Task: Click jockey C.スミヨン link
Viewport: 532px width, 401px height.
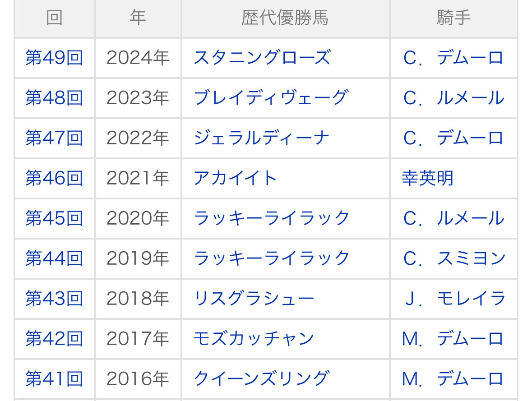Action: 453,258
